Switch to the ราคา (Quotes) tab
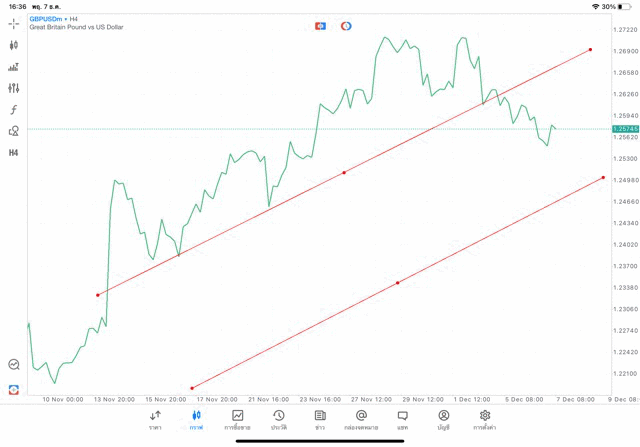 pyautogui.click(x=155, y=419)
